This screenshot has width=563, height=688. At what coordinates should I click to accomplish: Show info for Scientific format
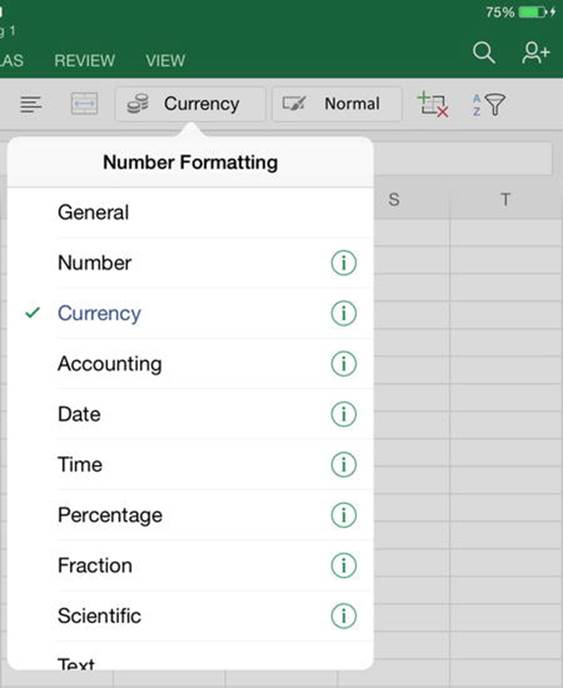[344, 616]
